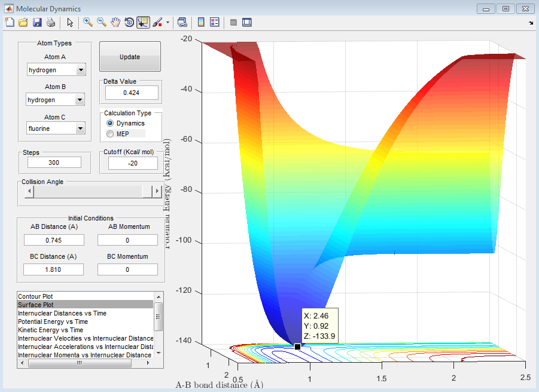This screenshot has width=539, height=392.
Task: Save the figure with the floppy disk icon
Action: tap(36, 23)
